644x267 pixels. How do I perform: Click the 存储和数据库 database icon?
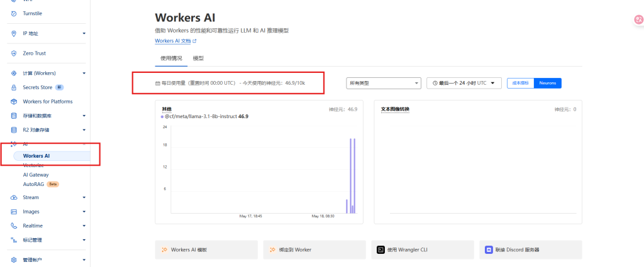pyautogui.click(x=14, y=116)
